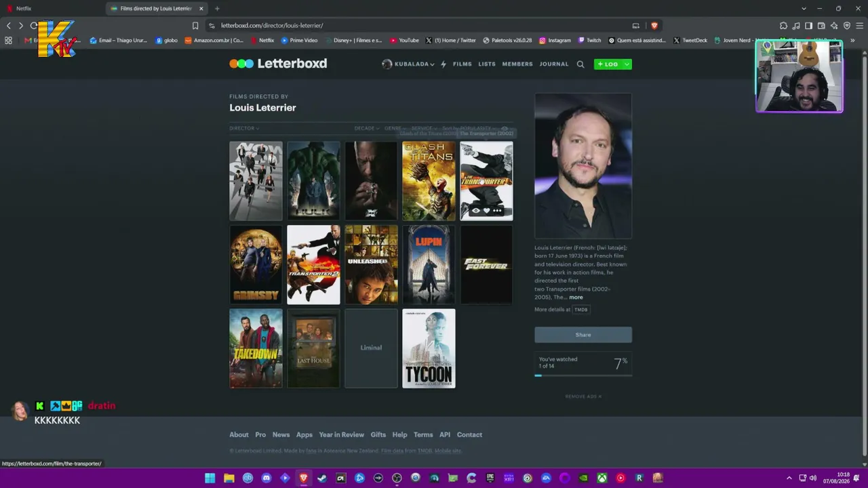Open the Windows Start menu

(210, 479)
